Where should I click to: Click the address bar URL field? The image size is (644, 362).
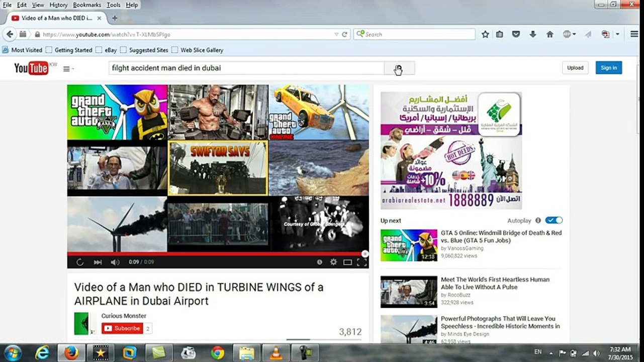pyautogui.click(x=186, y=34)
